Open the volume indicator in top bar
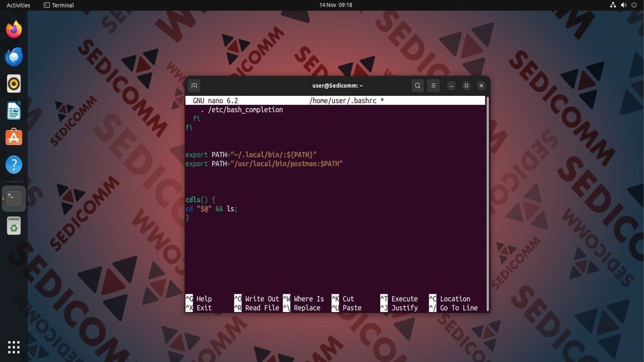Viewport: 644px width, 362px height. 624,5
